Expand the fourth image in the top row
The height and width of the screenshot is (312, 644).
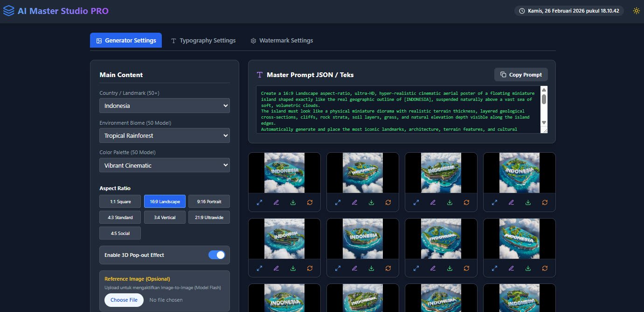495,202
